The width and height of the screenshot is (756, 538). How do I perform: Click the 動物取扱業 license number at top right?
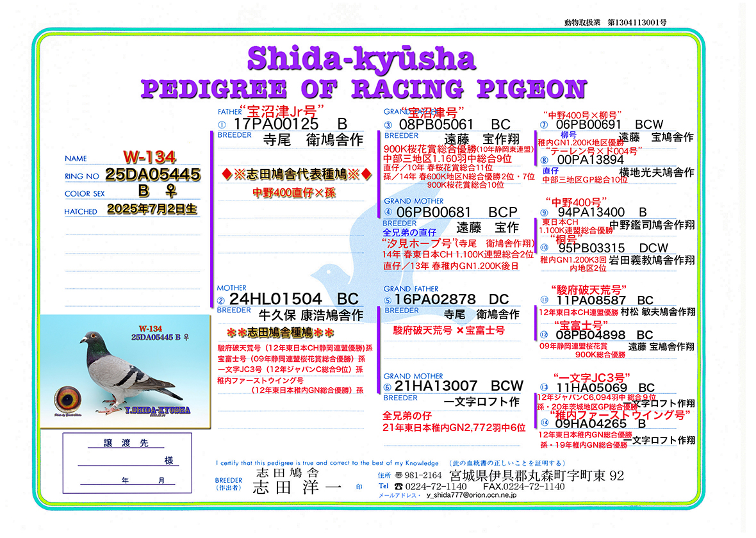[x=614, y=22]
